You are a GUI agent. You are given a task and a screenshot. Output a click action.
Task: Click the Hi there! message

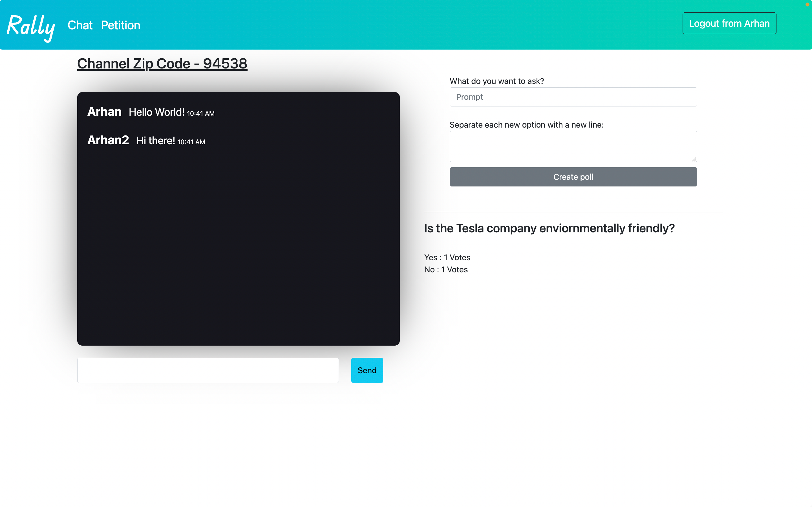click(x=155, y=141)
